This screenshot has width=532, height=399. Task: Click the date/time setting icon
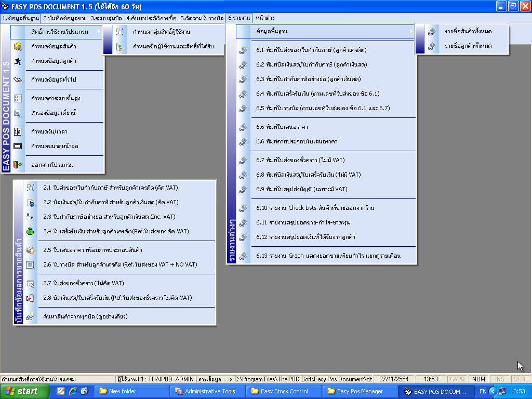pos(18,131)
